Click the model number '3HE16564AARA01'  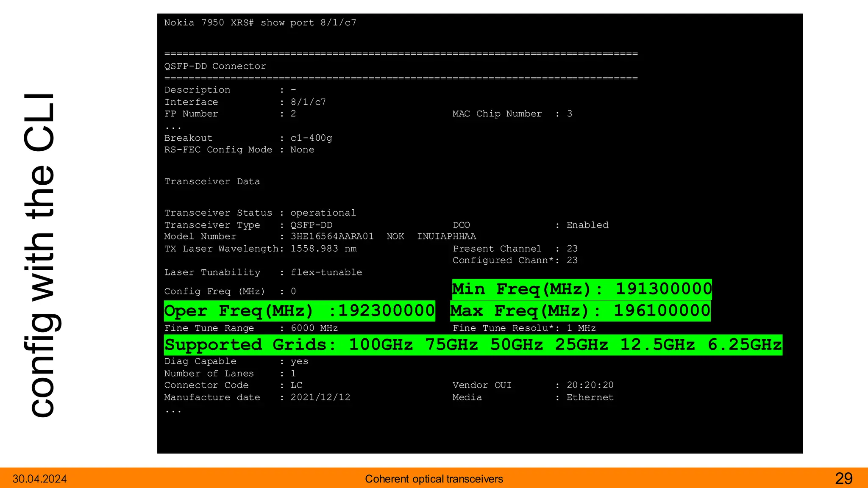tap(332, 237)
